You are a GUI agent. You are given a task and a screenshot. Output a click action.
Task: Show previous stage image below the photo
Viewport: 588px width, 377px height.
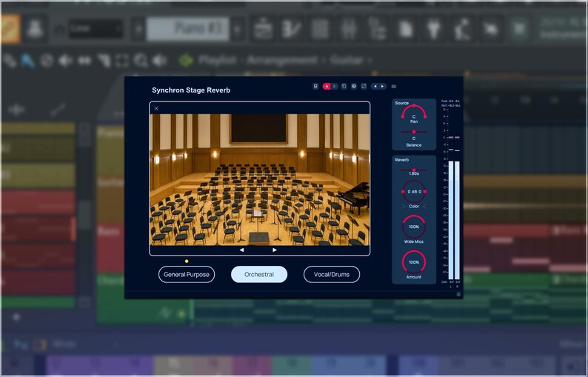point(242,250)
